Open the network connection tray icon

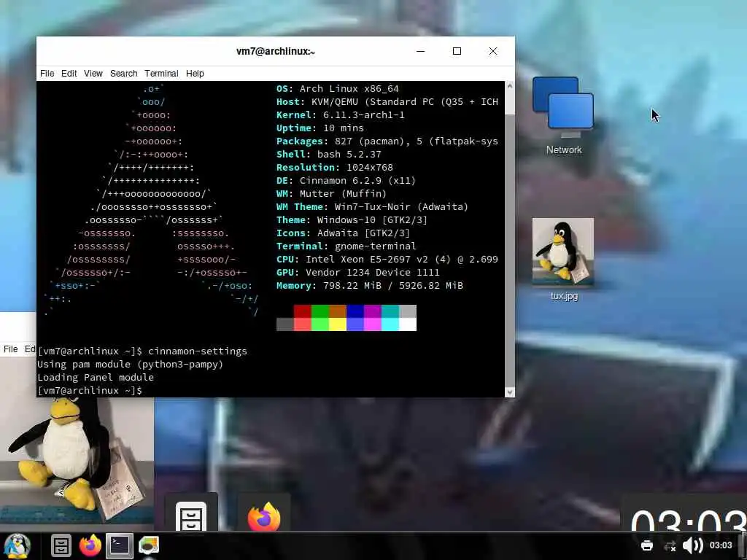670,545
